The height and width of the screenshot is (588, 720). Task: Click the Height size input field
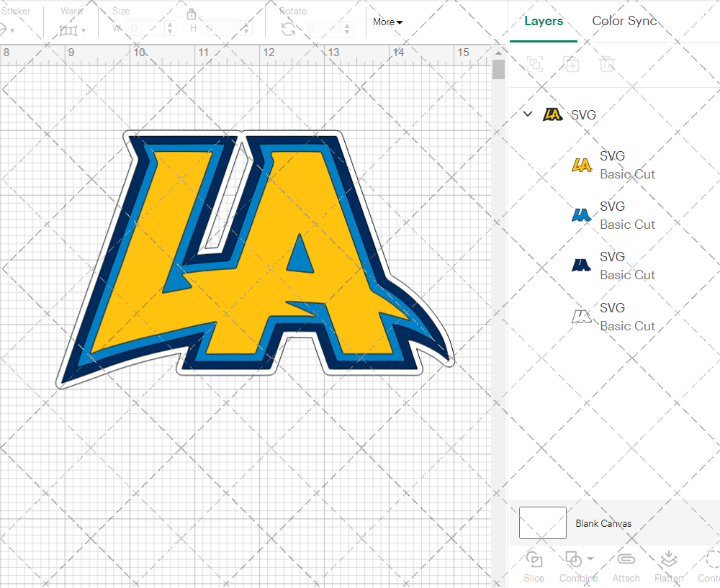(x=221, y=29)
